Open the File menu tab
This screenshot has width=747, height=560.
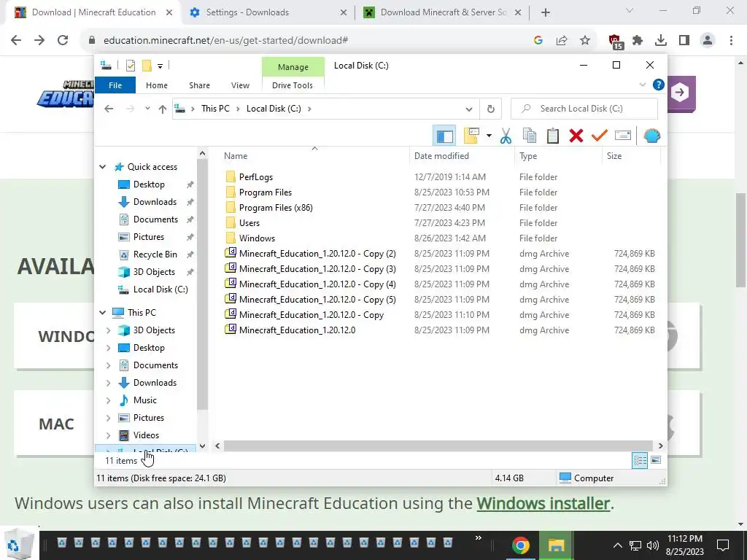tap(115, 85)
